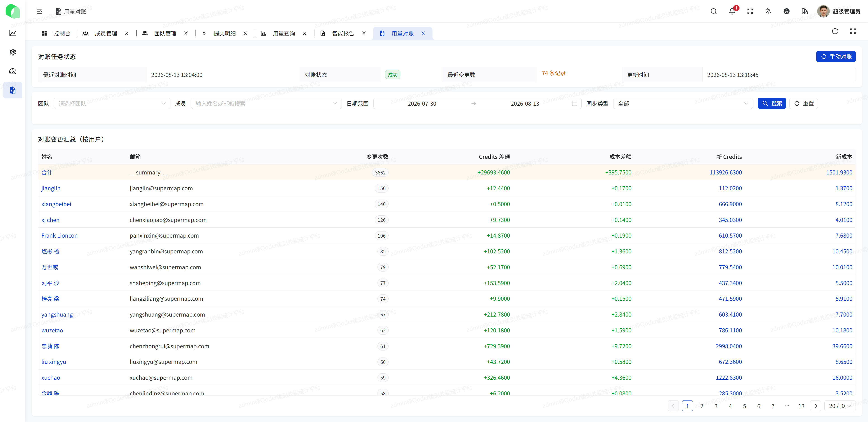The image size is (868, 422).
Task: Close the 成员管理 tab
Action: point(127,33)
